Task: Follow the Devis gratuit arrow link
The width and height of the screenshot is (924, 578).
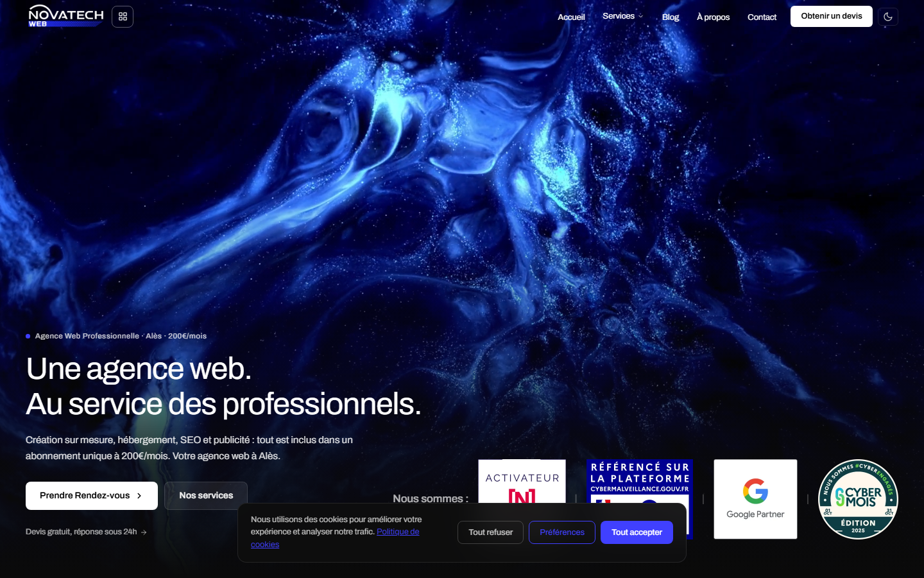Action: point(86,532)
